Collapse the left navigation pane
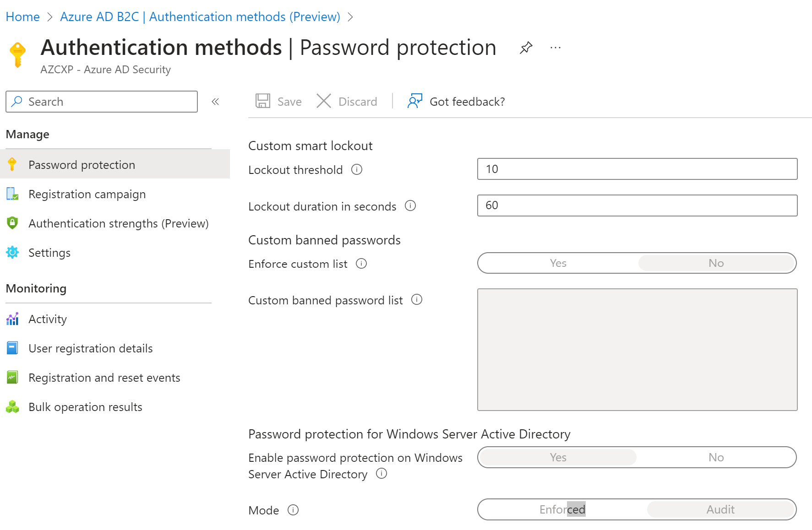 [215, 102]
